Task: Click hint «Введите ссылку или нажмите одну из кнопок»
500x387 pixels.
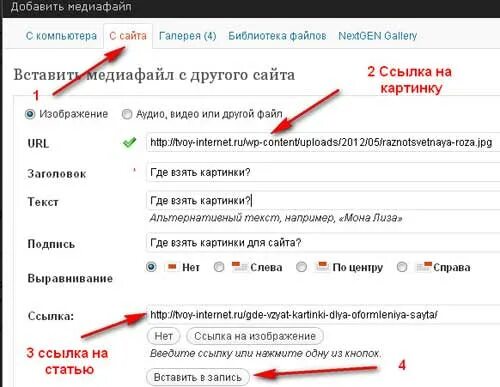Action: [x=265, y=353]
